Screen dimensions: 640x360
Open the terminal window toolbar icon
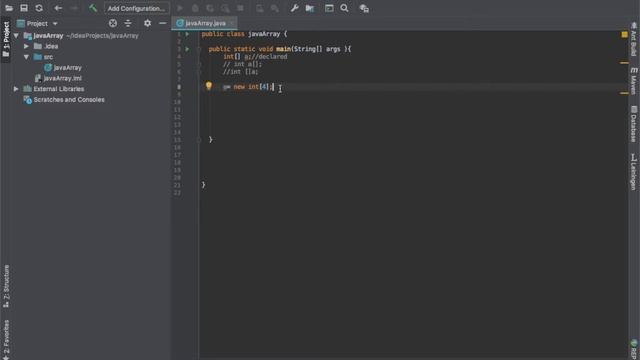click(329, 8)
